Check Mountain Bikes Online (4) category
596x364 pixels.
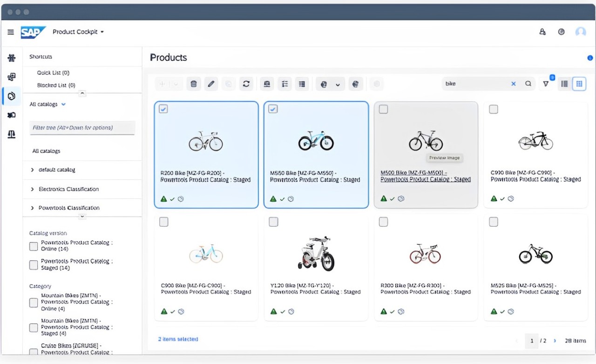[34, 303]
